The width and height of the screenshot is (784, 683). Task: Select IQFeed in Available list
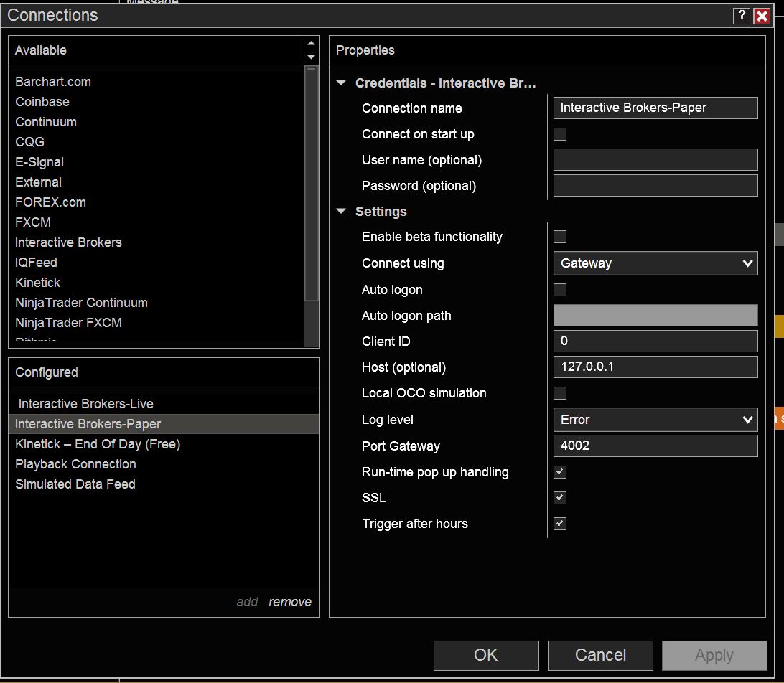click(x=36, y=263)
